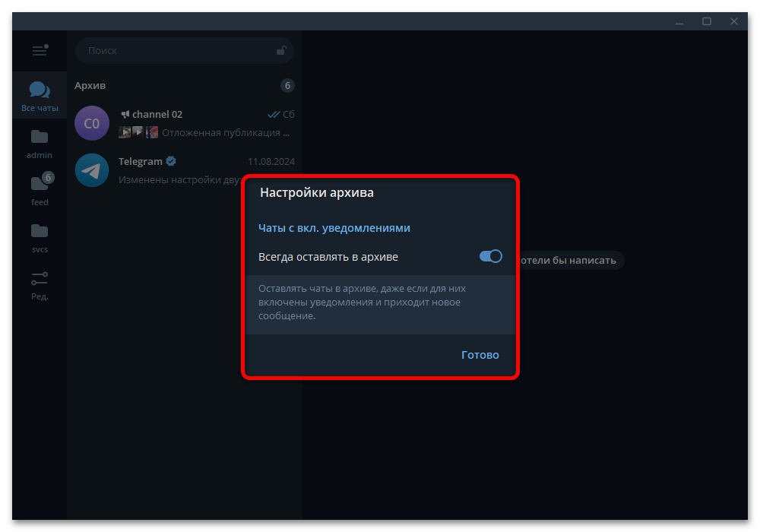The height and width of the screenshot is (532, 760).
Task: Open the admin folder tab
Action: tap(40, 144)
